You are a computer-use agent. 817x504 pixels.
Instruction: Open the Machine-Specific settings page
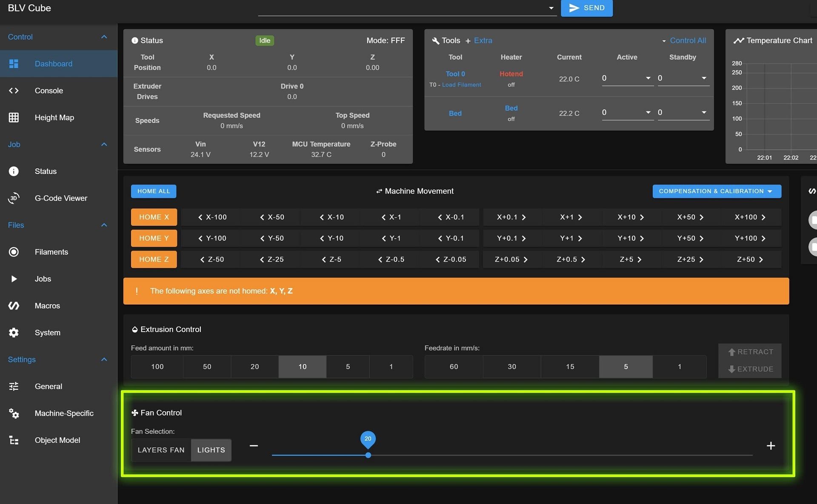pyautogui.click(x=59, y=413)
